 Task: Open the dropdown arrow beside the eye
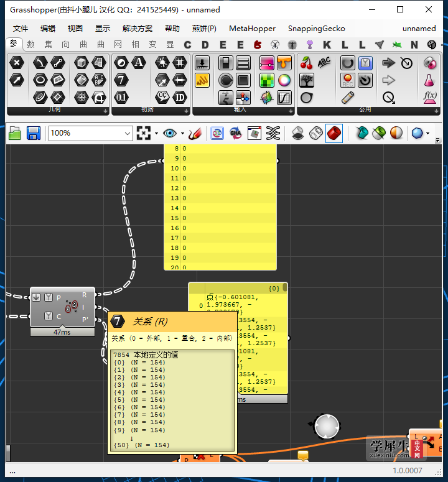point(182,134)
